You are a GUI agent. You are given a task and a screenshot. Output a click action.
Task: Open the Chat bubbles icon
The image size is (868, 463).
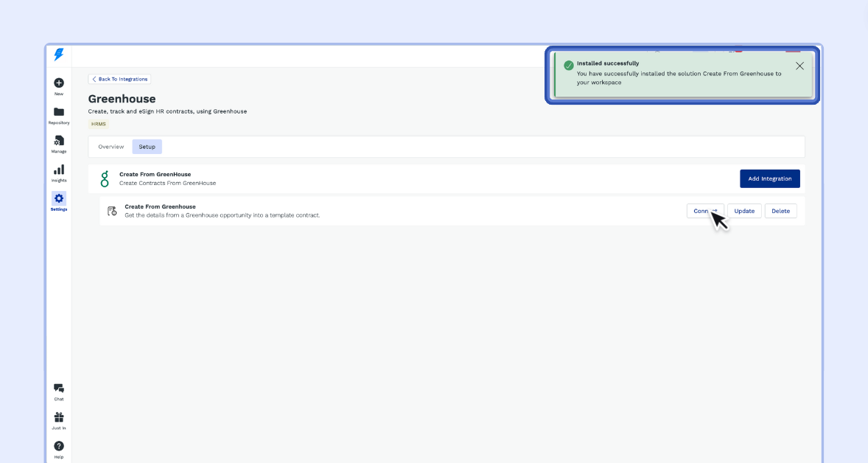pyautogui.click(x=59, y=389)
